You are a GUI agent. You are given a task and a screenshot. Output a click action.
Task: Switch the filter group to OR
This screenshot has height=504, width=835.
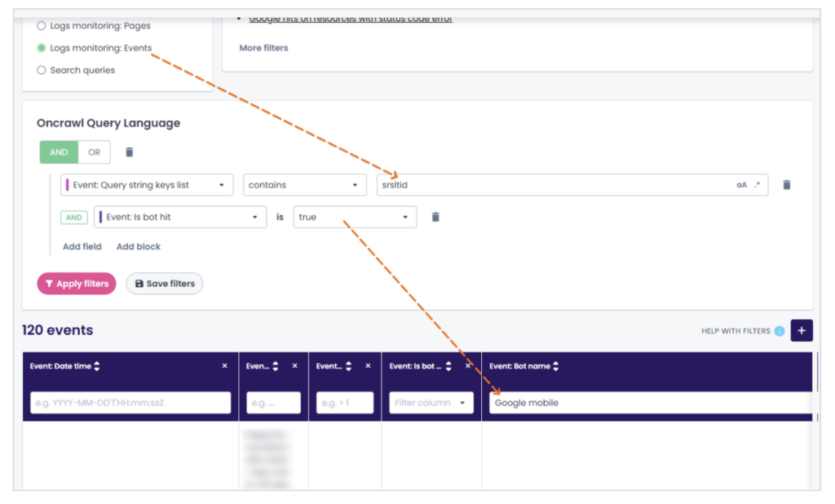[93, 152]
